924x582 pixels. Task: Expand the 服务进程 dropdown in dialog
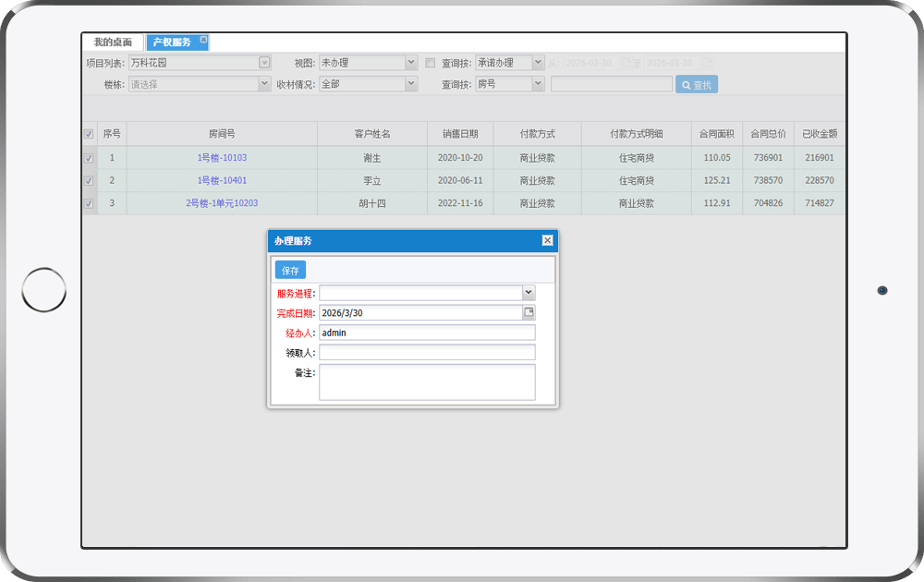(x=529, y=292)
